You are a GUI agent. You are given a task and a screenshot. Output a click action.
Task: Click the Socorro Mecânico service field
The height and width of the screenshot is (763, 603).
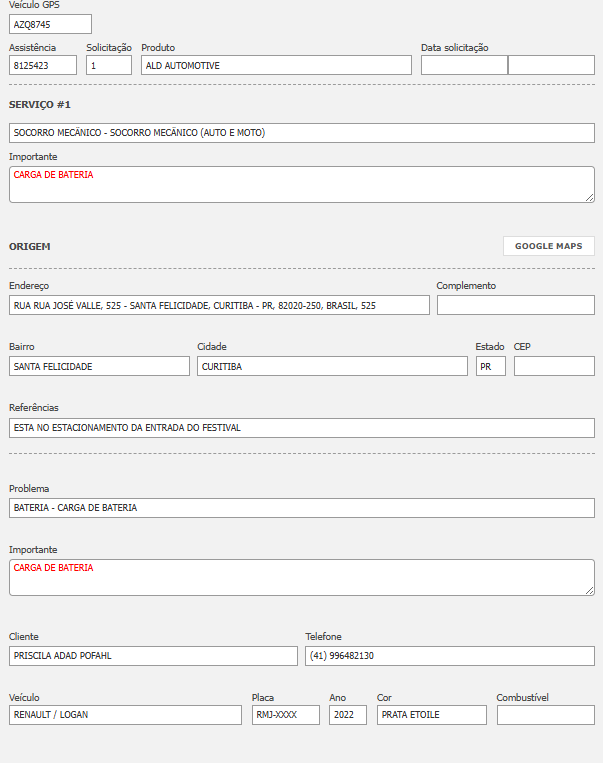301,132
